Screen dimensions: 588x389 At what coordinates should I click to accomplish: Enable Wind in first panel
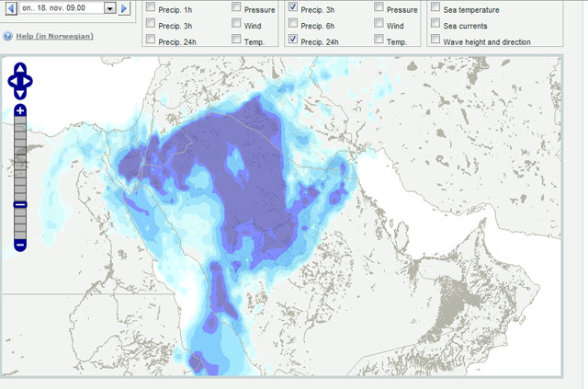pyautogui.click(x=236, y=23)
